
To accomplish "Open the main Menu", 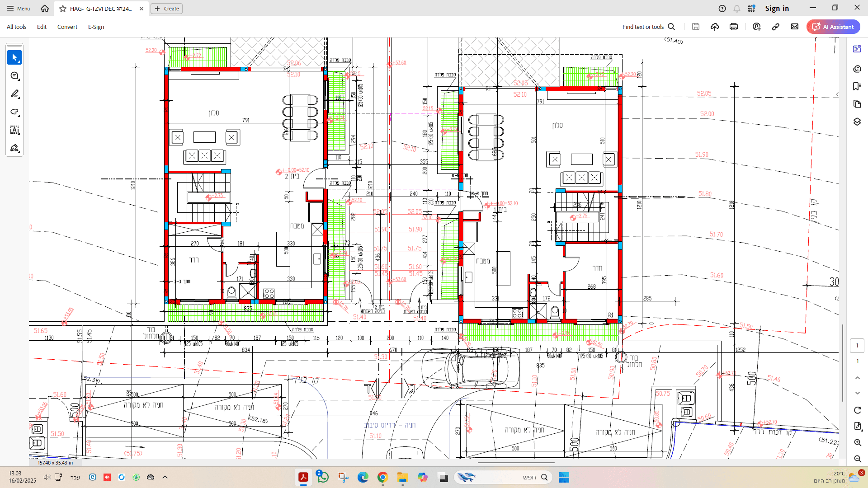I will click(x=18, y=8).
